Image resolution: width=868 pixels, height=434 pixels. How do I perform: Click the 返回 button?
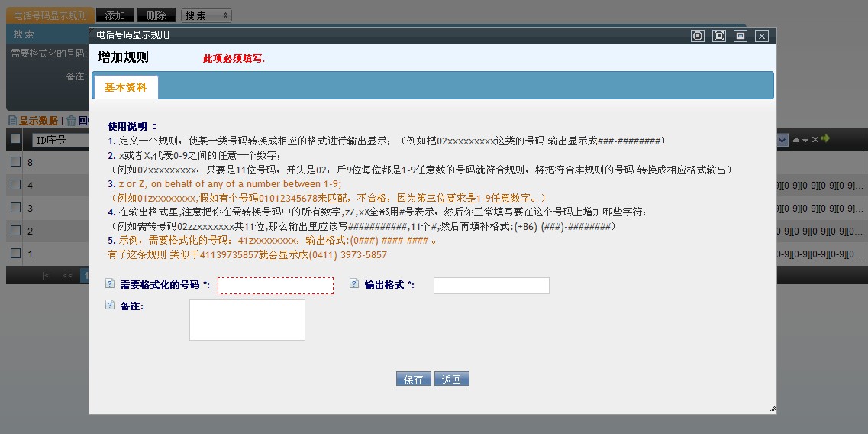(452, 379)
